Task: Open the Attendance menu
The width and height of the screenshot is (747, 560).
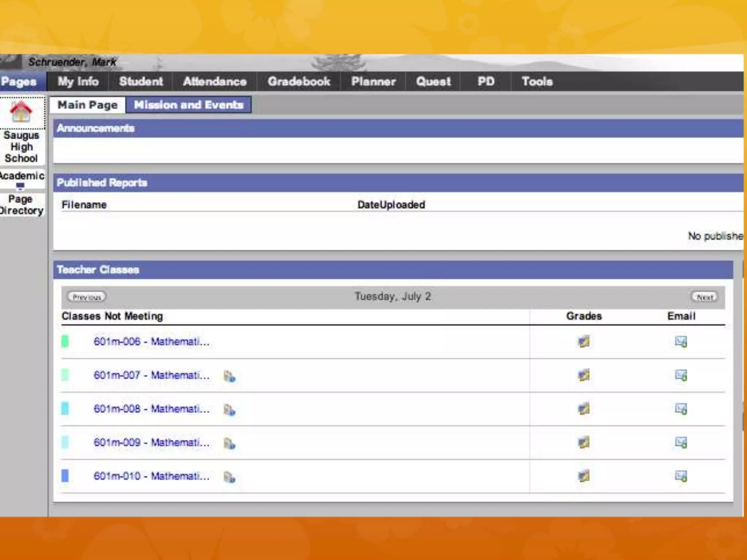Action: [x=214, y=81]
